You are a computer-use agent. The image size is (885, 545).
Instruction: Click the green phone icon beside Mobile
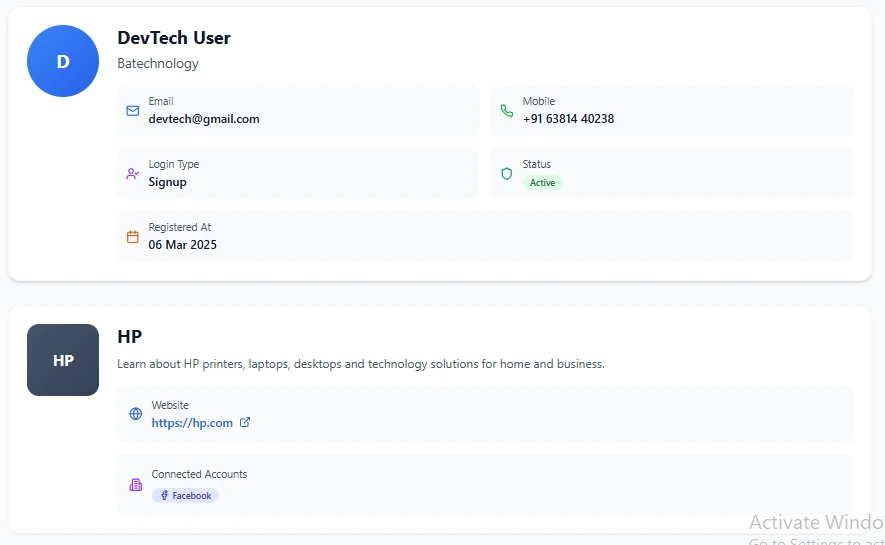click(507, 111)
